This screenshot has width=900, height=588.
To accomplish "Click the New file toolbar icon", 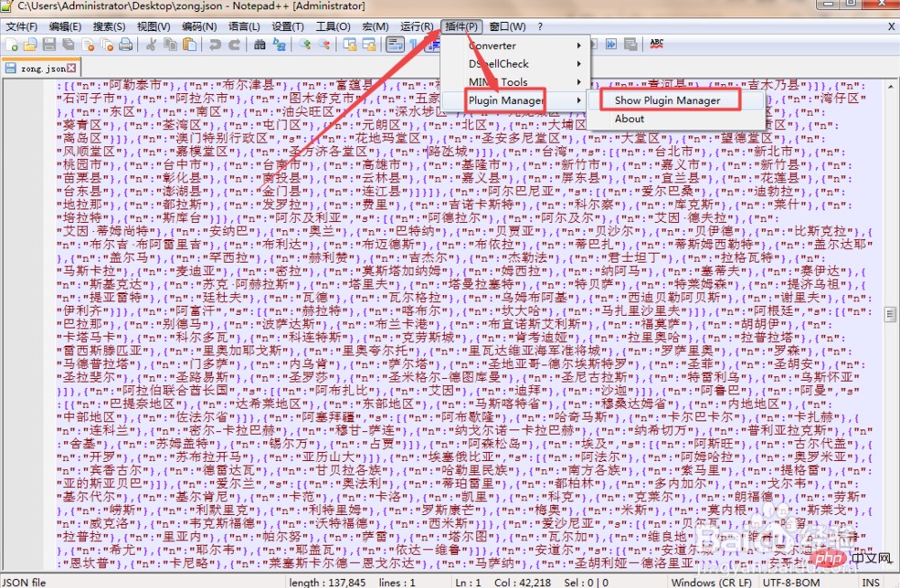I will (x=11, y=44).
